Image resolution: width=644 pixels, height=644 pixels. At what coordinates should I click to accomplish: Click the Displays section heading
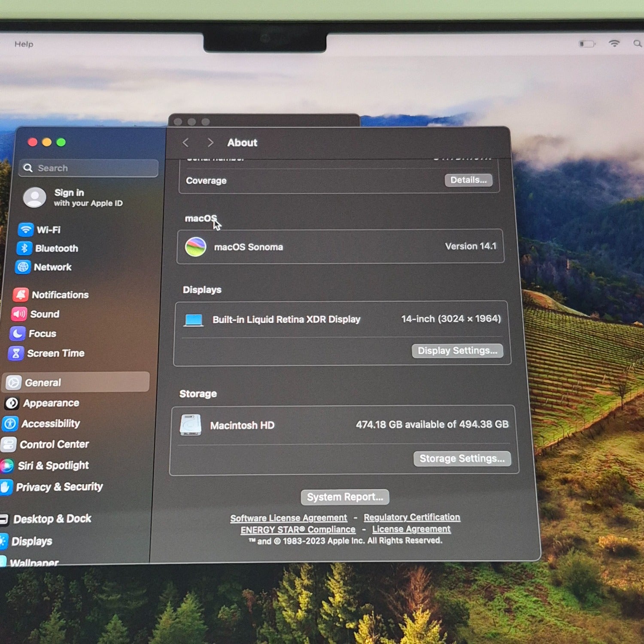pyautogui.click(x=202, y=290)
